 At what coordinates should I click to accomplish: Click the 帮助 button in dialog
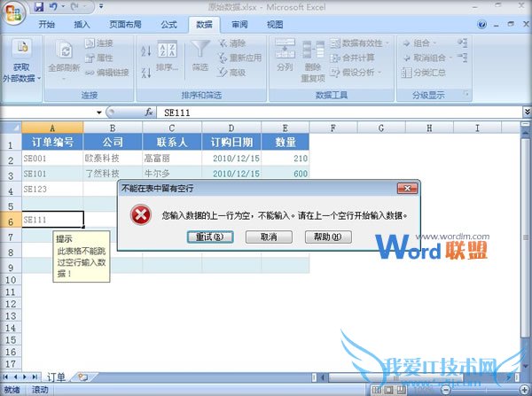tap(328, 237)
